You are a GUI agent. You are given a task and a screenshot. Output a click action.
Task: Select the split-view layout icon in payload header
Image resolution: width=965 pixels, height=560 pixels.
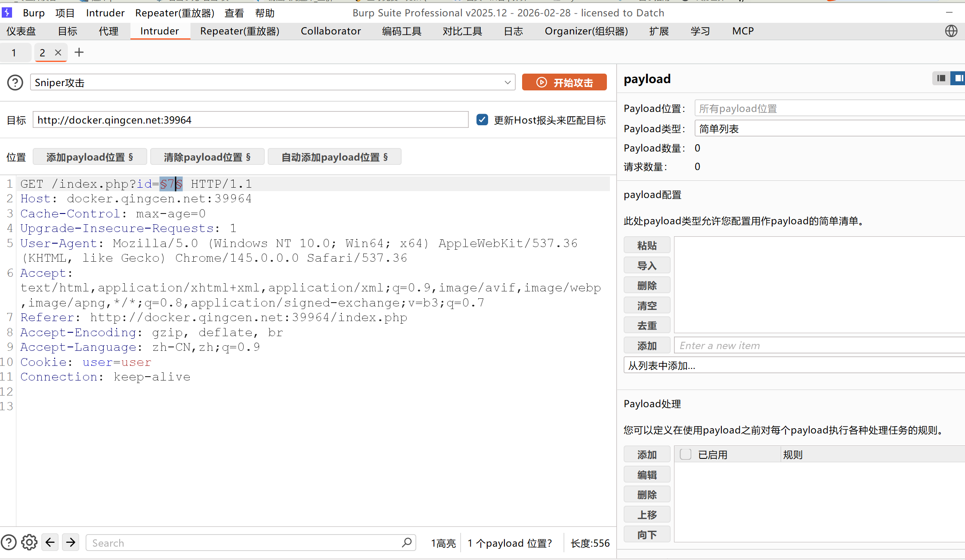click(x=958, y=78)
